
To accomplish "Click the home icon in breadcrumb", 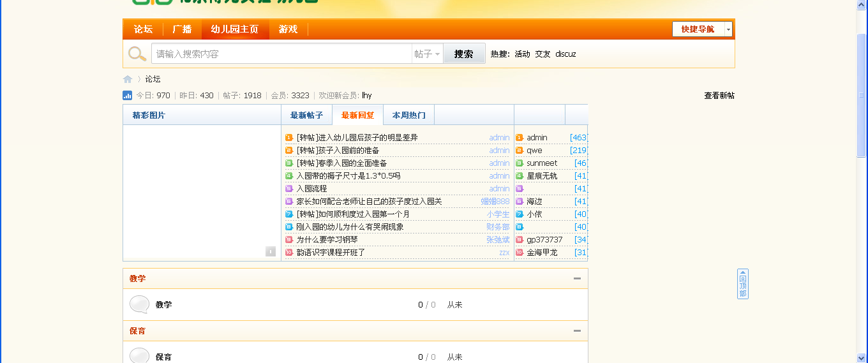I will click(128, 79).
